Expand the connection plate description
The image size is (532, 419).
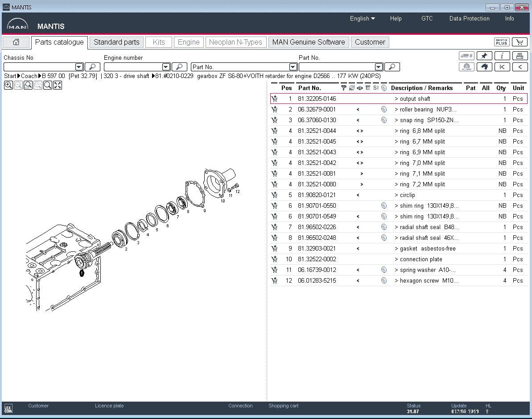coord(396,259)
